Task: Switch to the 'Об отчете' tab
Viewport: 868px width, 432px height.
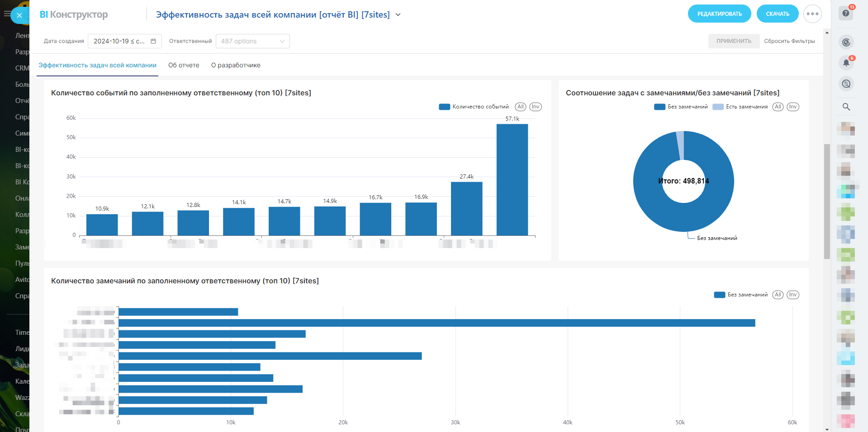Action: tap(184, 65)
